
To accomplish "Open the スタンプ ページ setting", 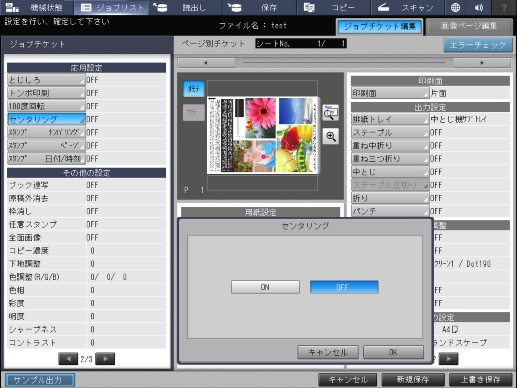I will point(46,146).
